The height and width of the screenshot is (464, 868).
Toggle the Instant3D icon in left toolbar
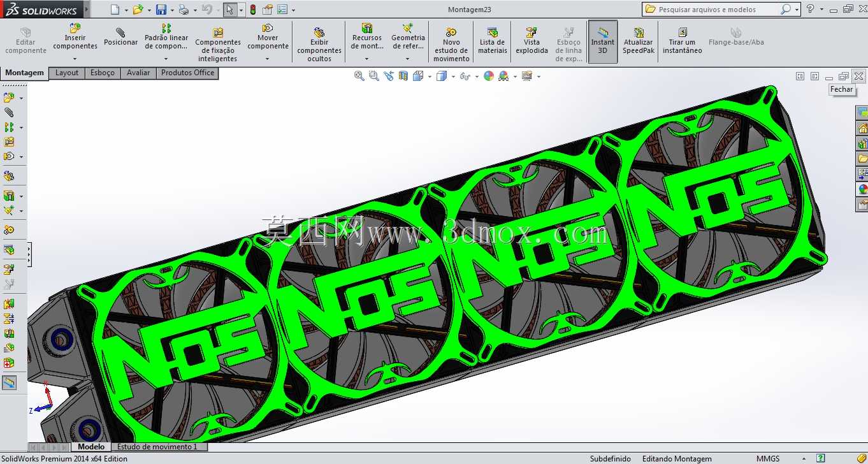click(x=9, y=382)
